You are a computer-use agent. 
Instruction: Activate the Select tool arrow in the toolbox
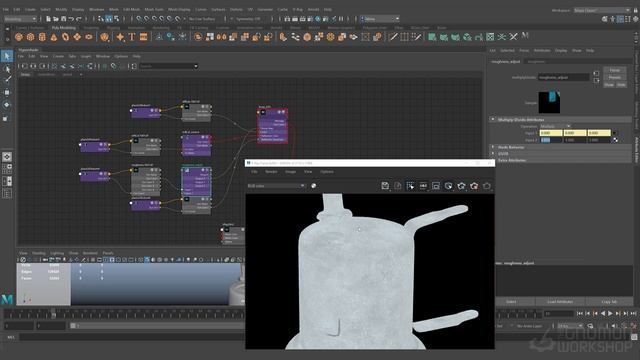(x=7, y=56)
